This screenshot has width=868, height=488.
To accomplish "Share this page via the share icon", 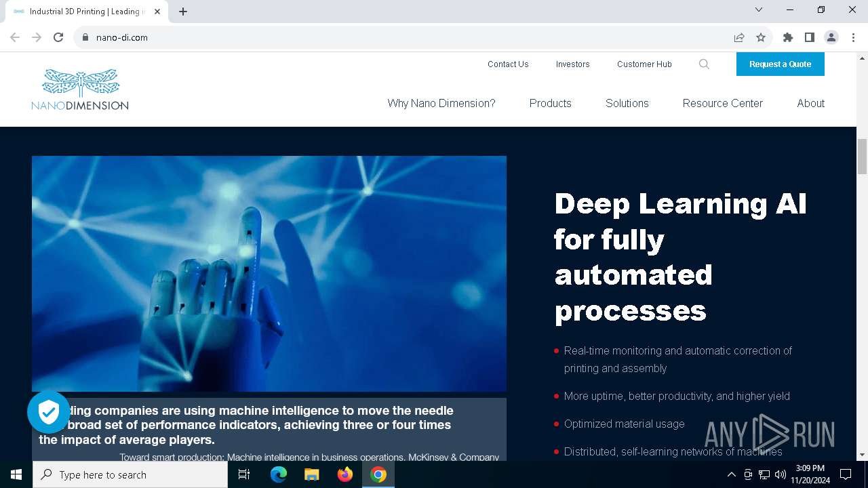I will point(739,37).
